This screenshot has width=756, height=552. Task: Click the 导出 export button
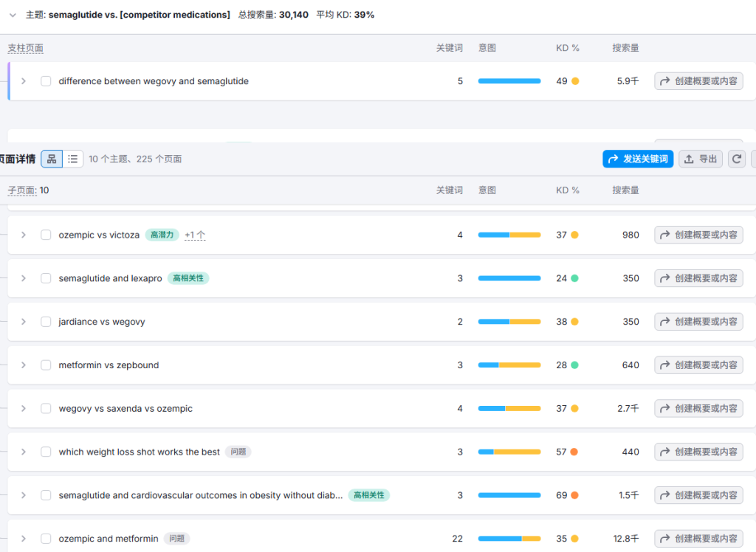point(701,159)
